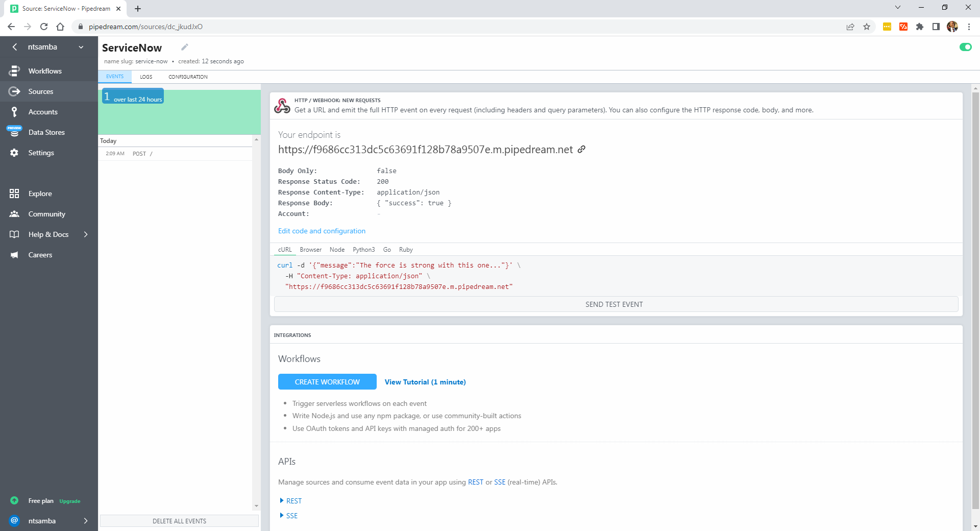Open the Accounts key icon in sidebar
This screenshot has height=531, width=980.
tap(14, 112)
